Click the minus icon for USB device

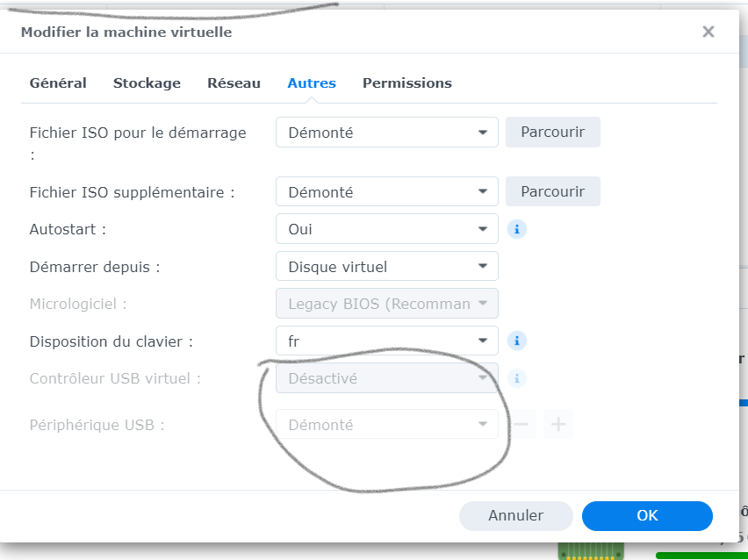point(521,425)
